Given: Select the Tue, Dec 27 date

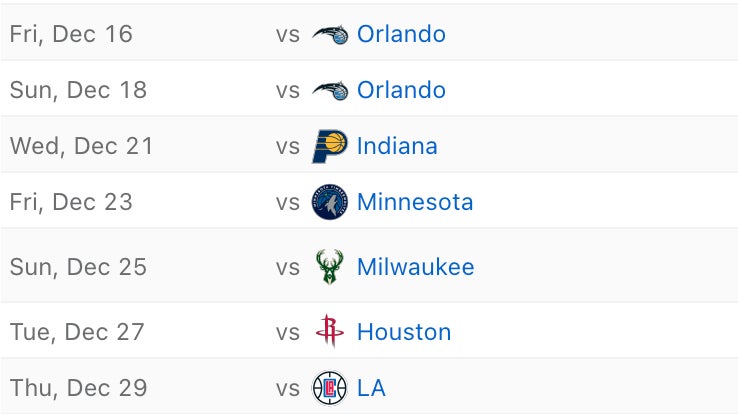Looking at the screenshot, I should 77,331.
